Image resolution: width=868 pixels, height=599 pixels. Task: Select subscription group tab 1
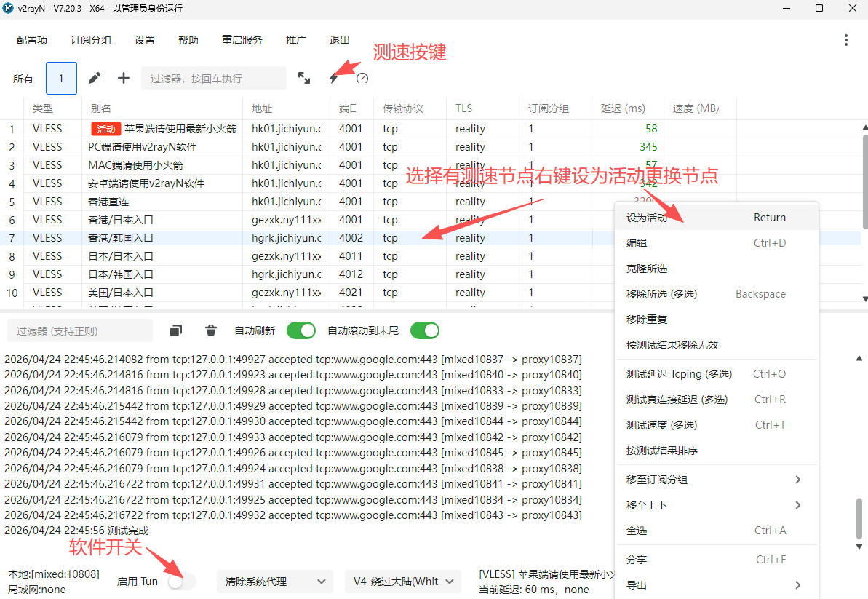(x=61, y=78)
